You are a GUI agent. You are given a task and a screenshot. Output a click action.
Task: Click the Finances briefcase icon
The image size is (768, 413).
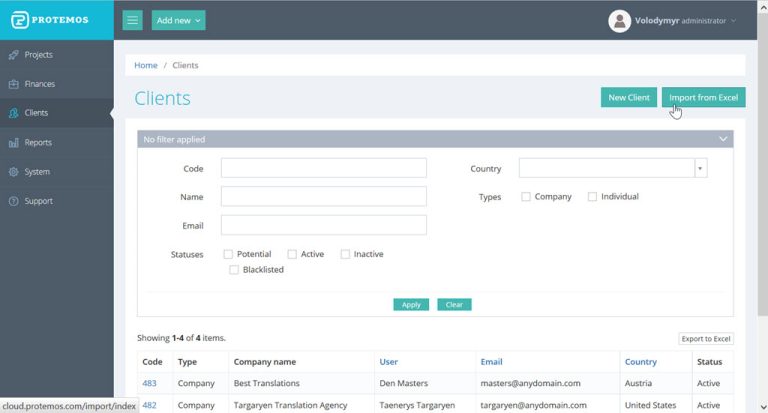point(14,84)
